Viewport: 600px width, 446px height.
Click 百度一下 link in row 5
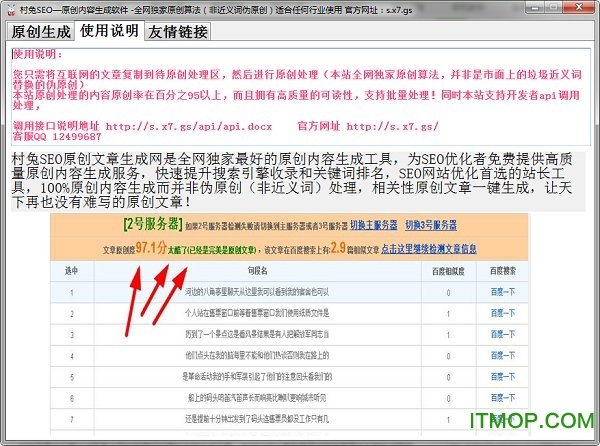click(503, 377)
